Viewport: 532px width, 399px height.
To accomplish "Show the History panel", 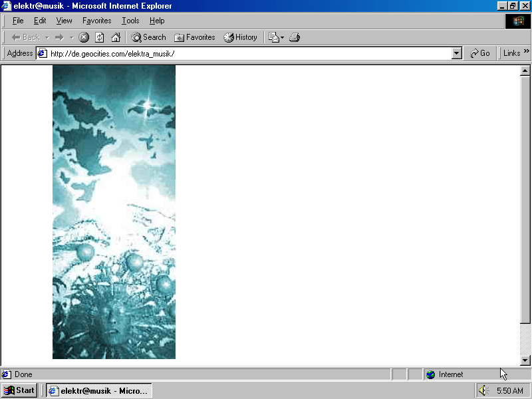I will click(x=240, y=37).
